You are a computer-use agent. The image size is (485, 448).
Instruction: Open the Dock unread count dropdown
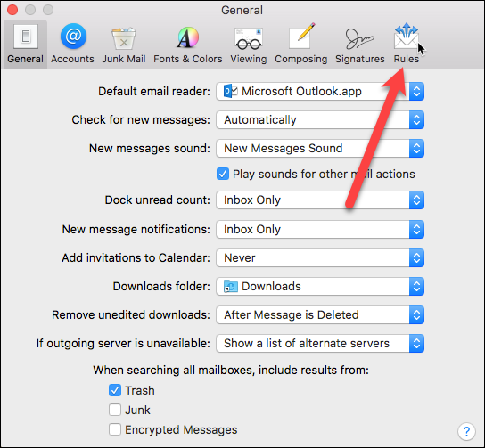click(x=320, y=200)
